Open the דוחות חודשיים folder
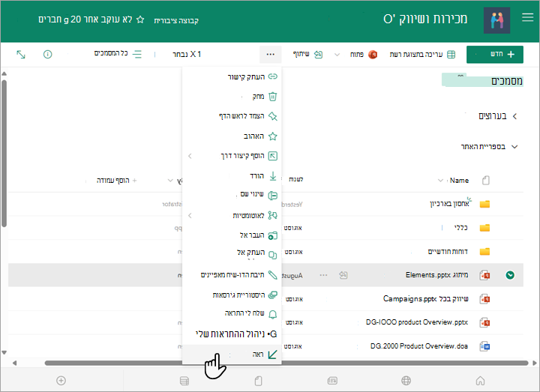The width and height of the screenshot is (540, 392). coord(447,252)
